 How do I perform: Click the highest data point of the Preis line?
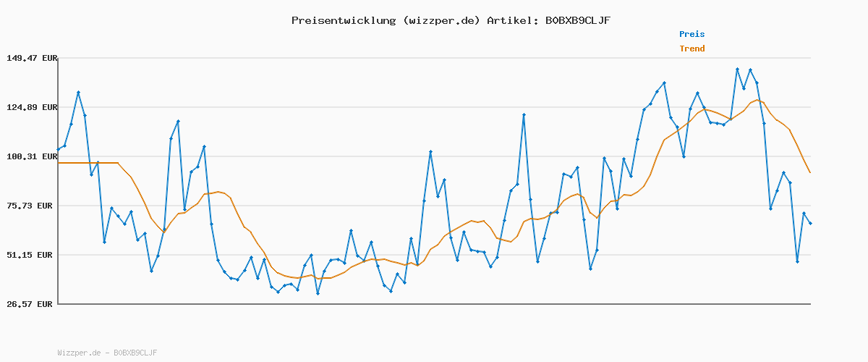[x=737, y=70]
